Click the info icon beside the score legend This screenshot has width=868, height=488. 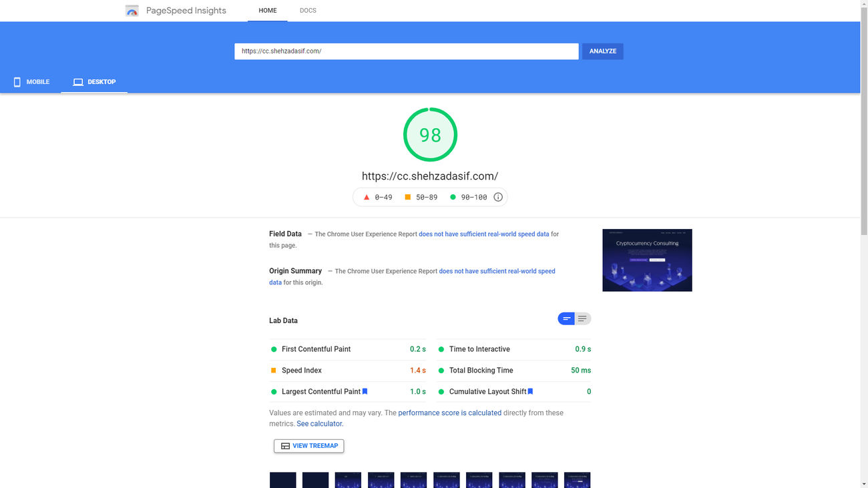(498, 197)
